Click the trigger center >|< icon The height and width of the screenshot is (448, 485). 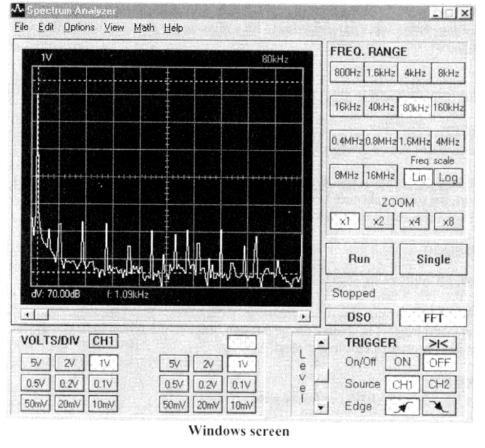[x=439, y=344]
